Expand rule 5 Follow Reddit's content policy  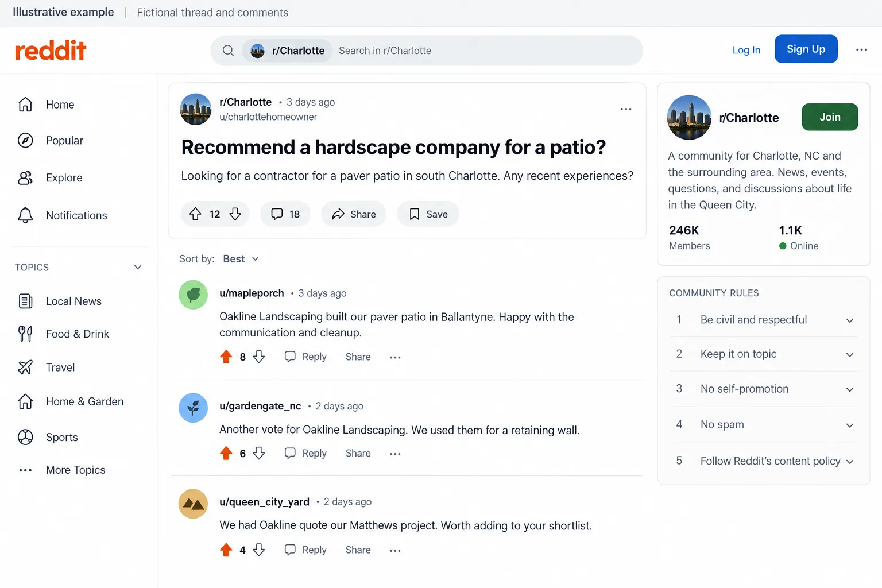(x=850, y=462)
